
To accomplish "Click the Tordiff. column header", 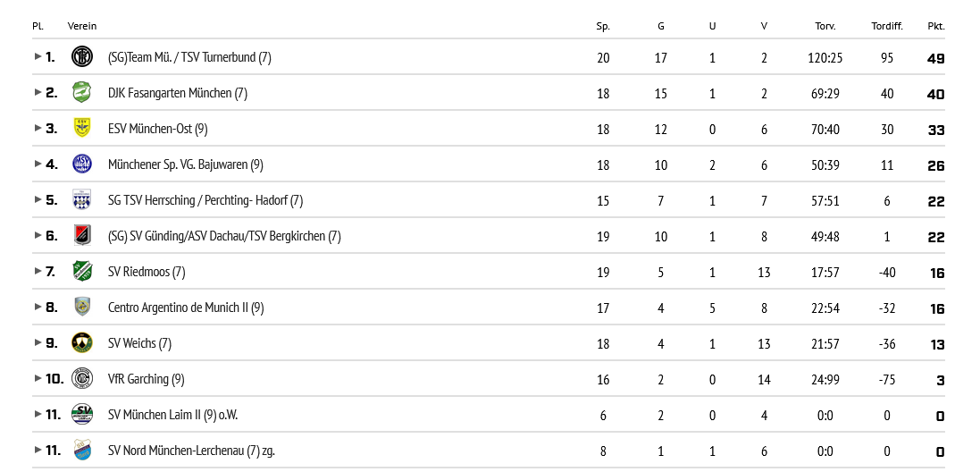I will 886,26.
